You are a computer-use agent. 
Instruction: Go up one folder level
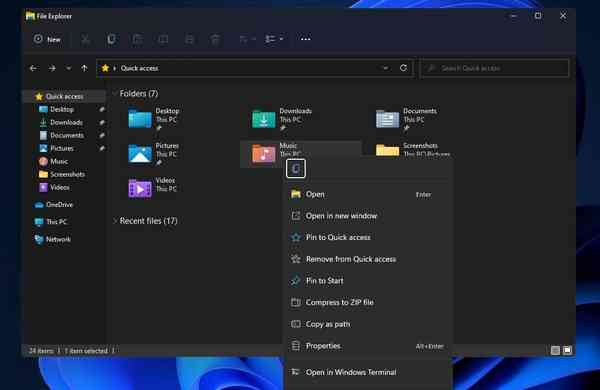pyautogui.click(x=84, y=68)
